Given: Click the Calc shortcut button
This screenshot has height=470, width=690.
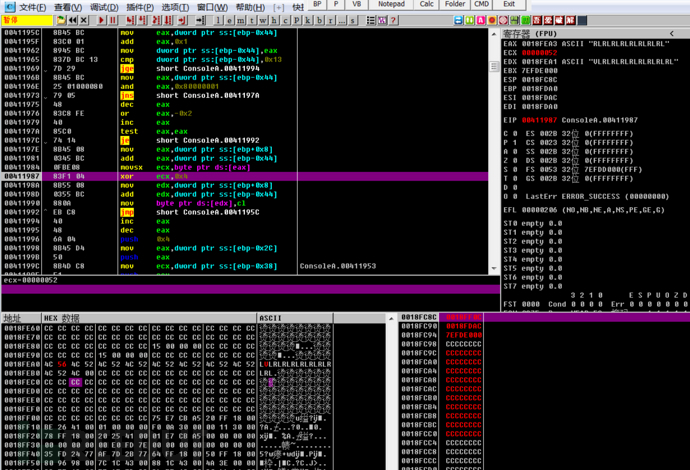Looking at the screenshot, I should click(427, 5).
